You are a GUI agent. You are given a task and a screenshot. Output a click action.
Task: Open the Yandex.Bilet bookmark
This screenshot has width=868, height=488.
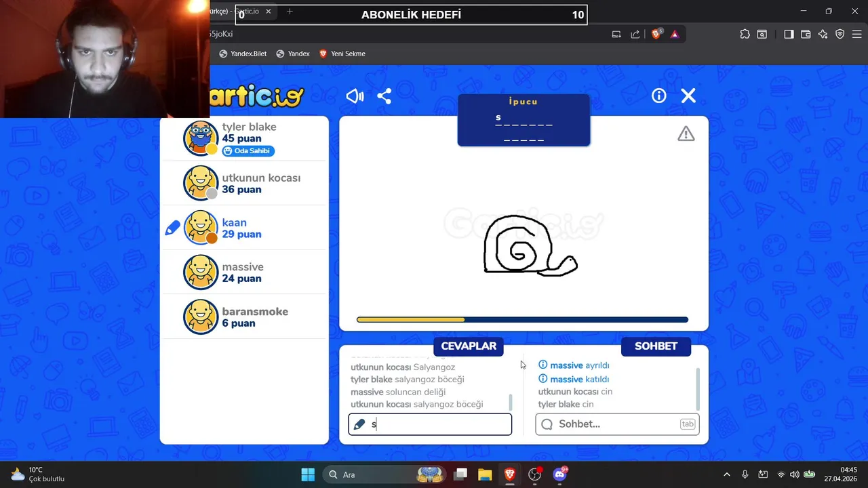[x=243, y=54]
